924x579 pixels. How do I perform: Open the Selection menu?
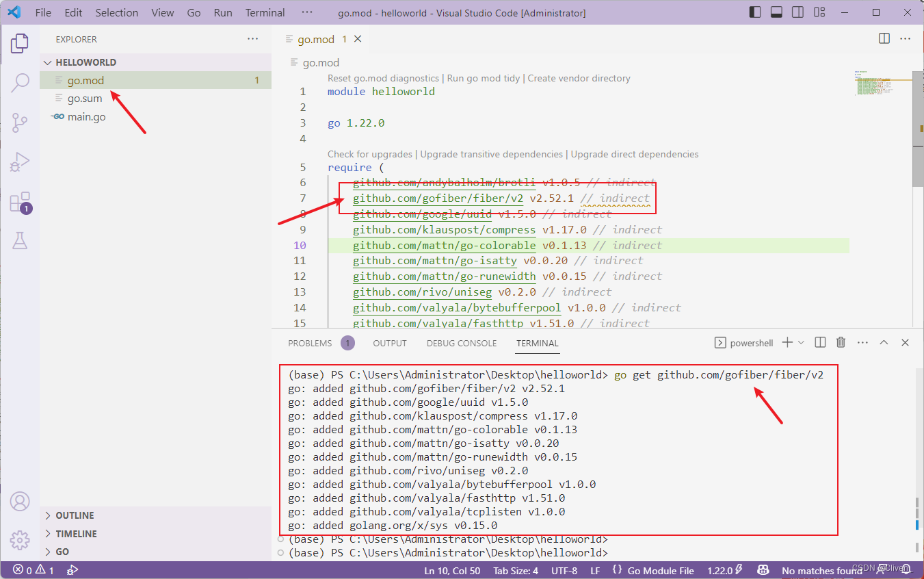(x=117, y=12)
